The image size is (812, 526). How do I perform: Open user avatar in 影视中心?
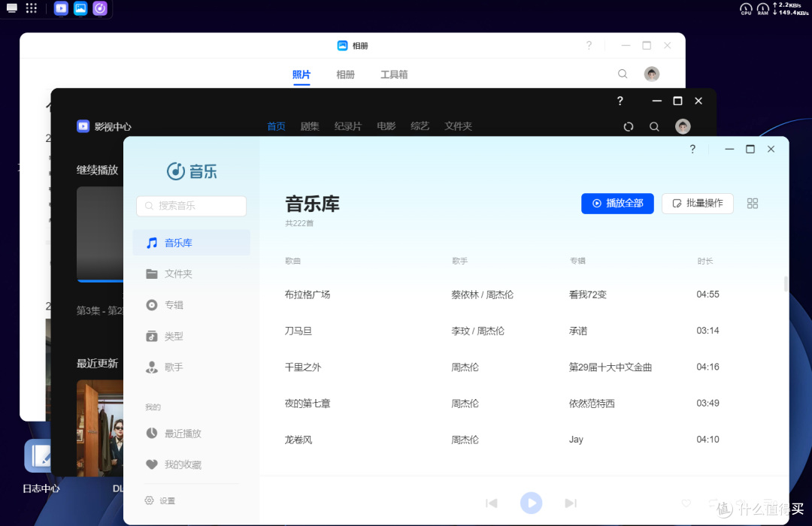pos(683,126)
